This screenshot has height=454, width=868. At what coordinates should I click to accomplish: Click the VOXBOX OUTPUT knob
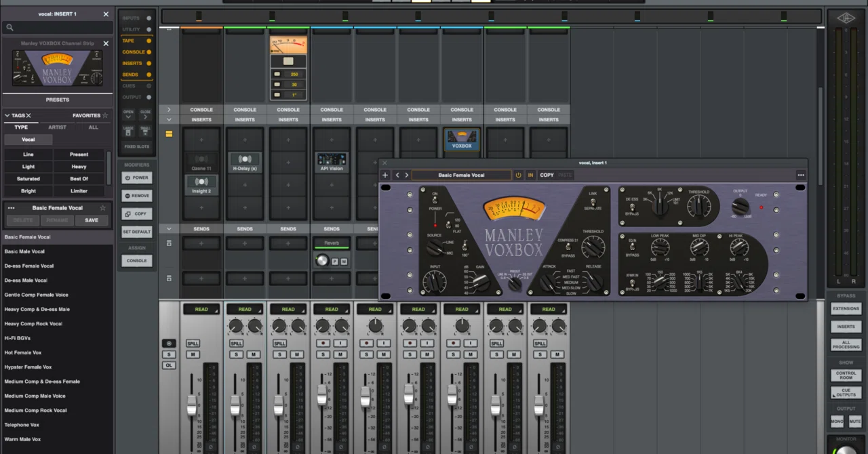point(740,207)
